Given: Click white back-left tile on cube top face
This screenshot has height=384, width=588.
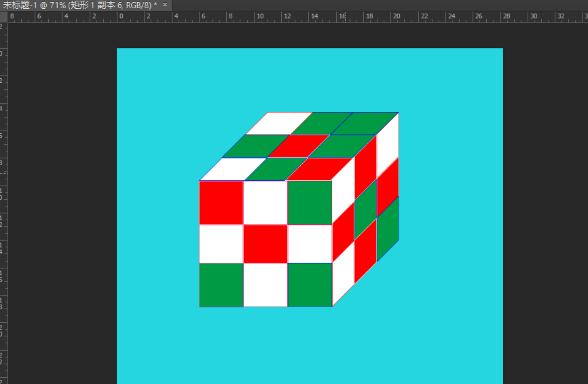Looking at the screenshot, I should point(278,123).
